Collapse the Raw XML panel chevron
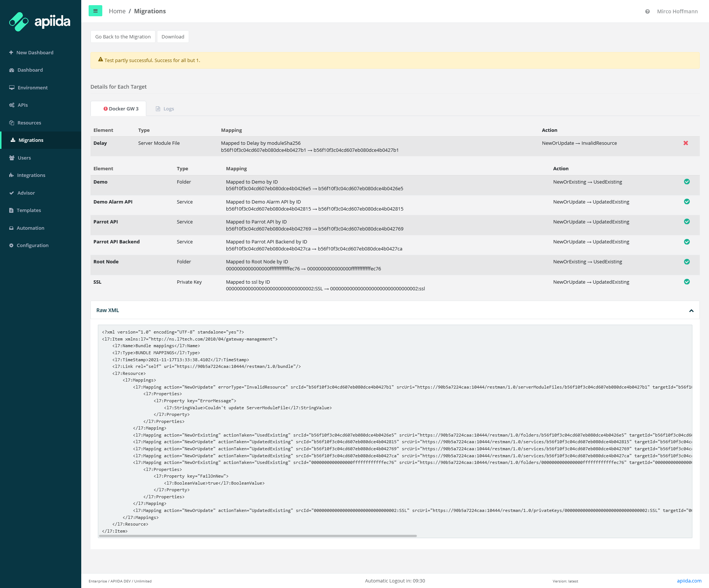 point(691,311)
